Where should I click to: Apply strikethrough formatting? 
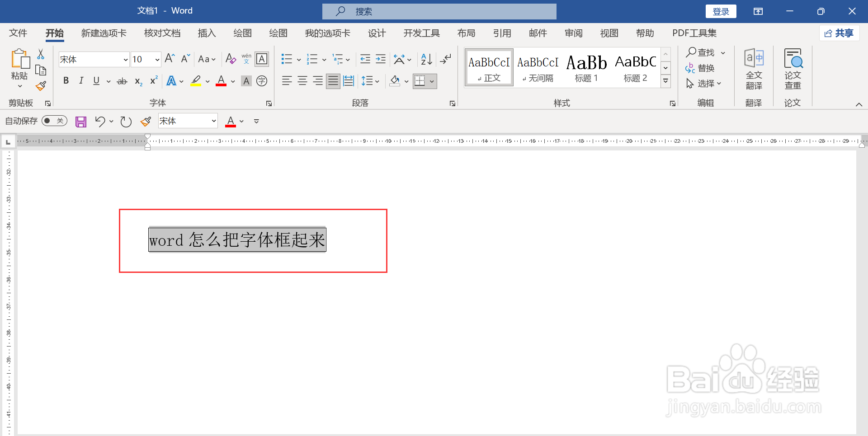tap(122, 81)
